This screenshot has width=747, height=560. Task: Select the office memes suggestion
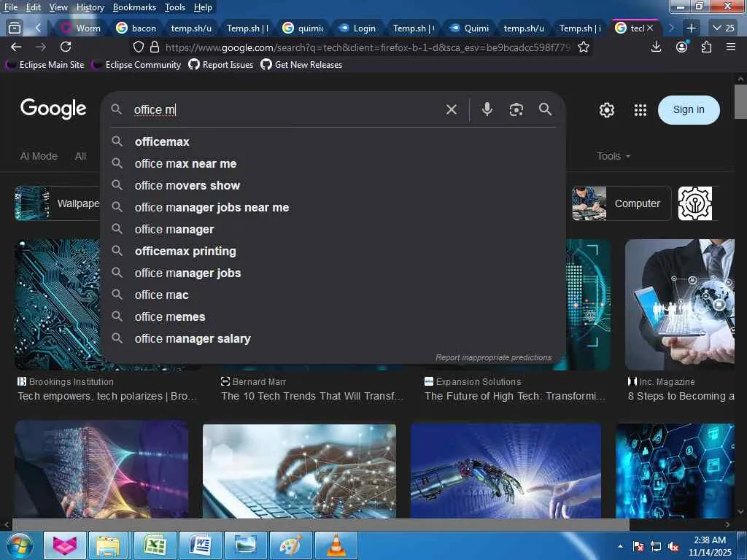[333, 317]
